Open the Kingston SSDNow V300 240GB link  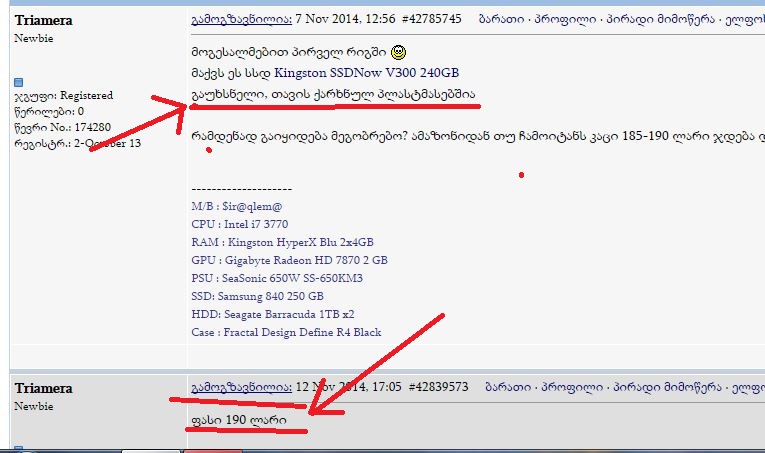click(366, 73)
